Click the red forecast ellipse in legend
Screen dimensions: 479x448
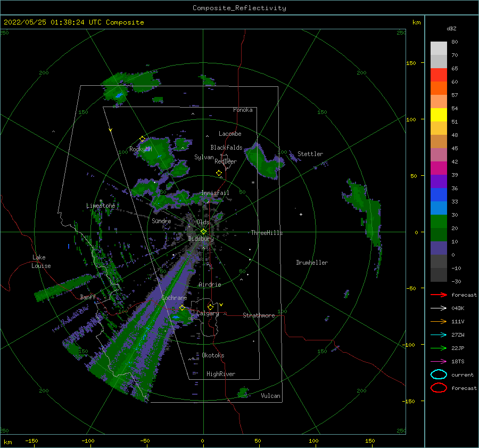[439, 388]
